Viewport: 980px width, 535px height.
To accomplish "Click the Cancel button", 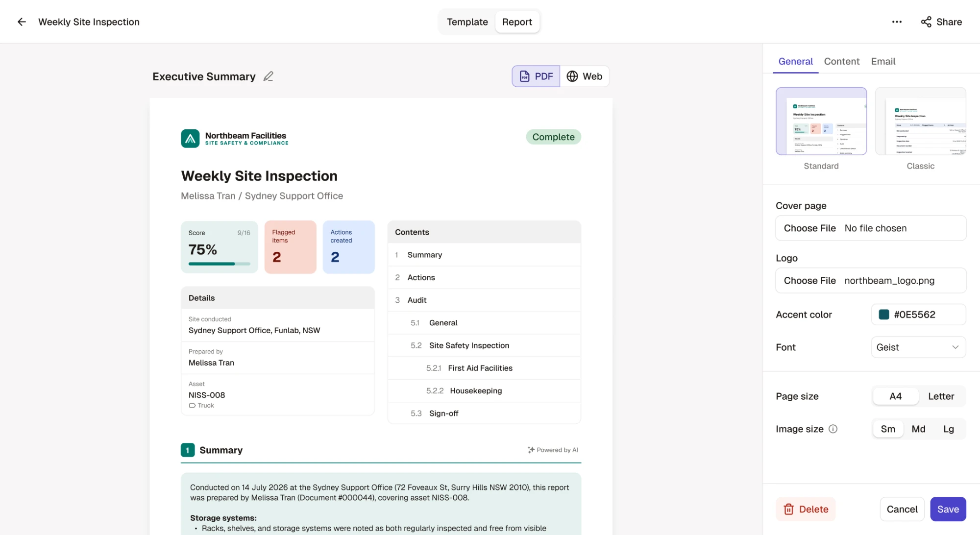I will point(902,509).
